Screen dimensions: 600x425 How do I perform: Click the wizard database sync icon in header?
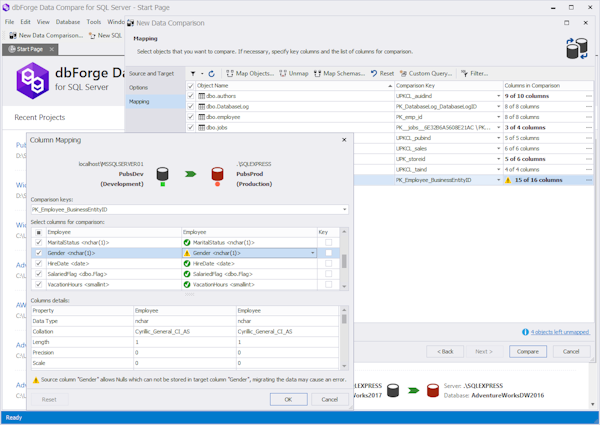(x=577, y=48)
